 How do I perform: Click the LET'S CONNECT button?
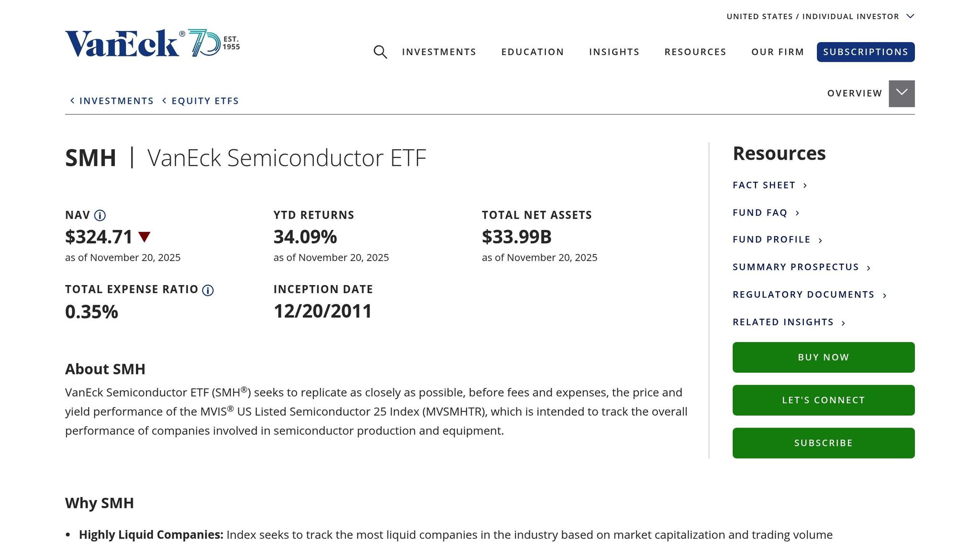coord(824,400)
